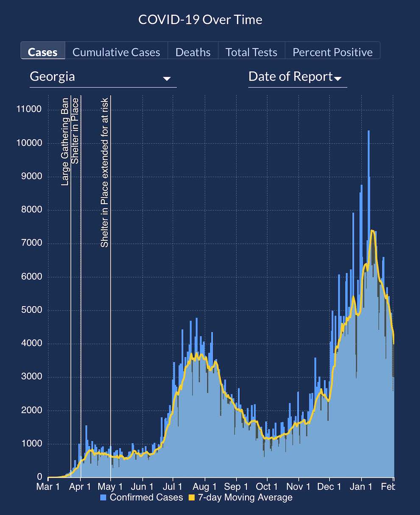Image resolution: width=420 pixels, height=515 pixels.
Task: Click the Jul 1 x-axis label
Action: [x=173, y=487]
